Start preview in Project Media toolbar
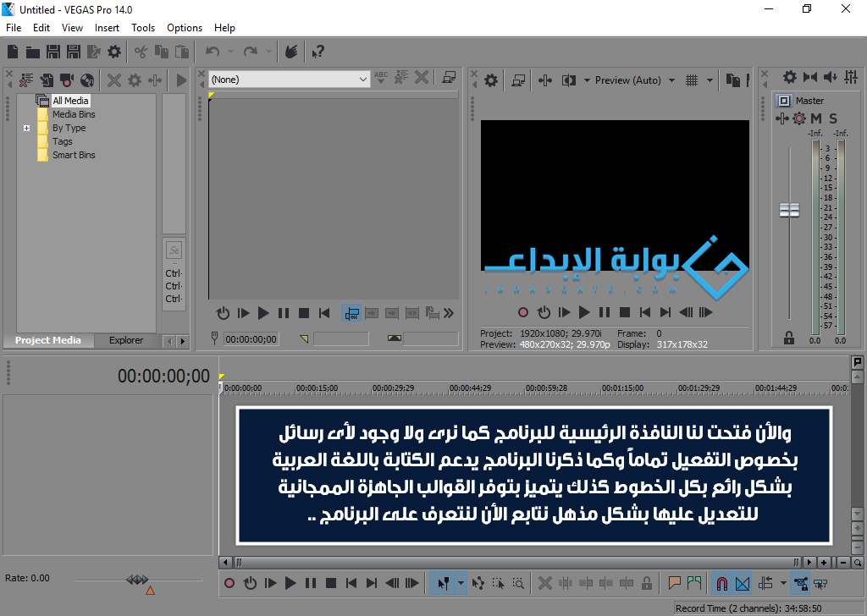 [181, 80]
